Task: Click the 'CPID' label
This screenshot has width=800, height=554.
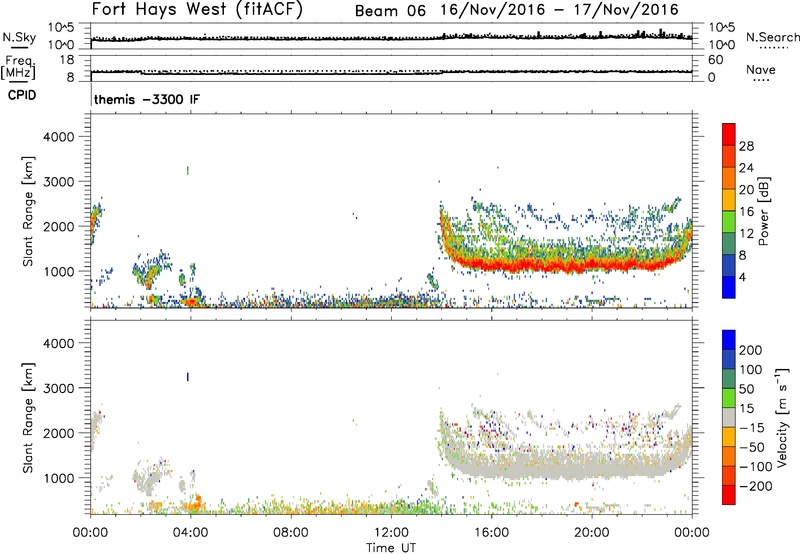Action: [x=22, y=95]
